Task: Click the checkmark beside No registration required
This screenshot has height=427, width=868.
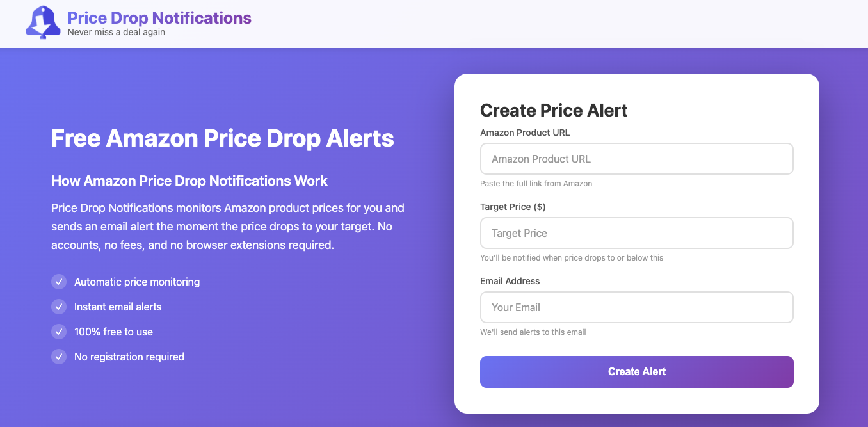Action: click(x=58, y=357)
